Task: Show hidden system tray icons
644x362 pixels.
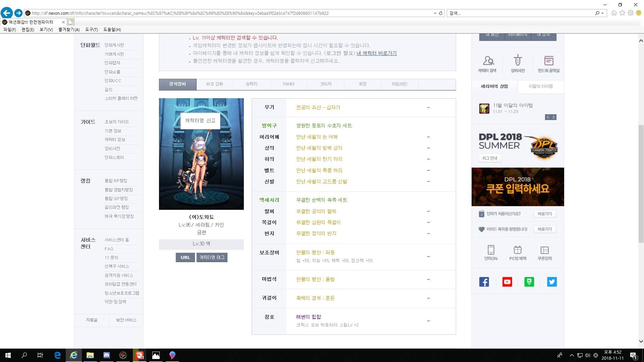Action: pyautogui.click(x=572, y=355)
